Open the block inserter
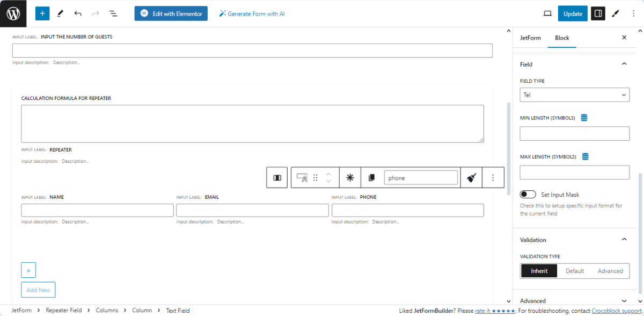Viewport: 644px width, 316px height. [42, 13]
